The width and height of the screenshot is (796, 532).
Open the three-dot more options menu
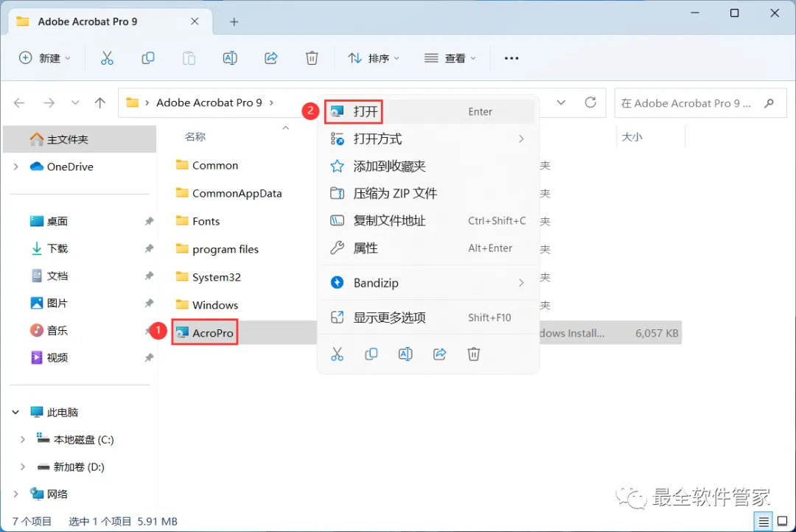click(512, 58)
